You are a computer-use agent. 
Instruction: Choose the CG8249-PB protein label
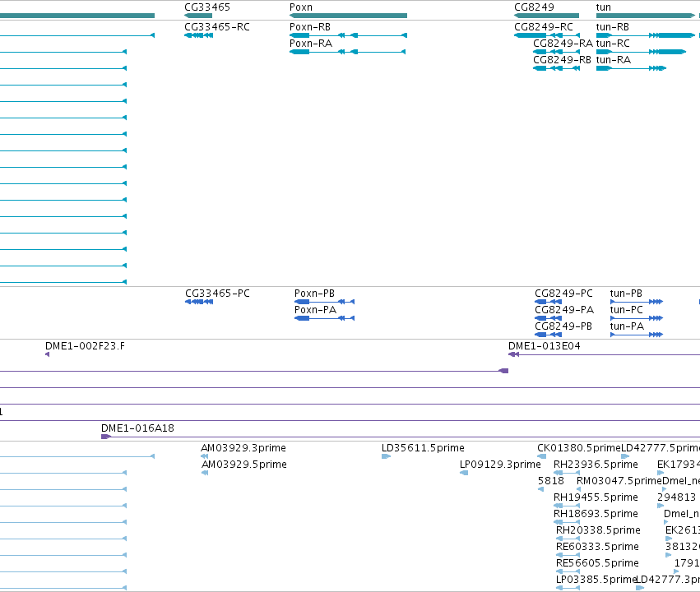tap(563, 326)
